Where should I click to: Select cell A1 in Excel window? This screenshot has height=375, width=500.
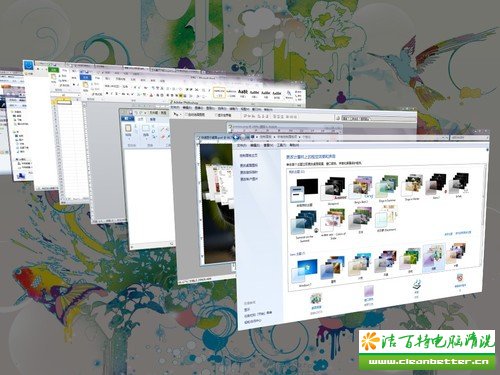pos(64,103)
